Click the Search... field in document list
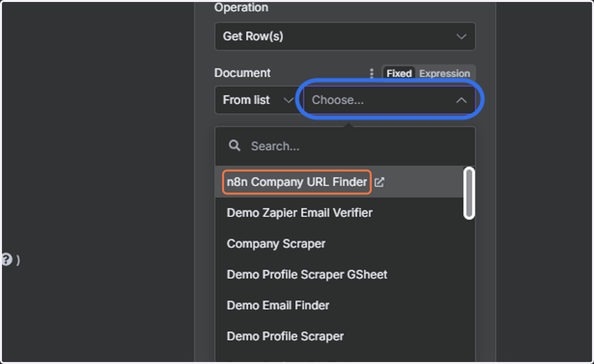Viewport: 594px width, 364px height. tap(345, 146)
